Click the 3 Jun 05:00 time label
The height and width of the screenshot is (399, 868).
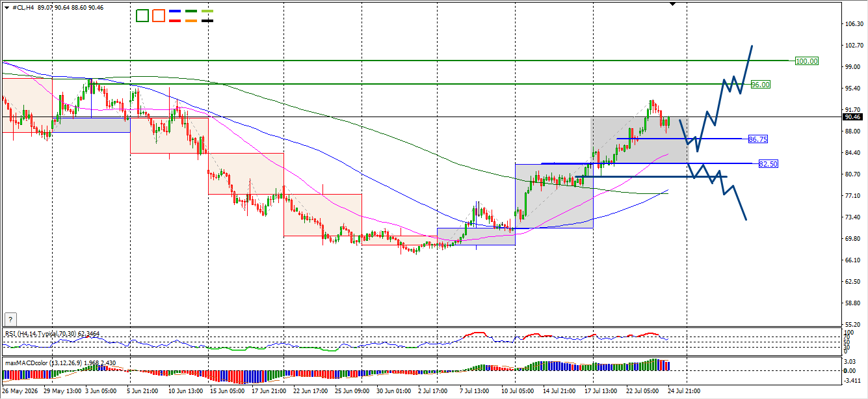101,391
